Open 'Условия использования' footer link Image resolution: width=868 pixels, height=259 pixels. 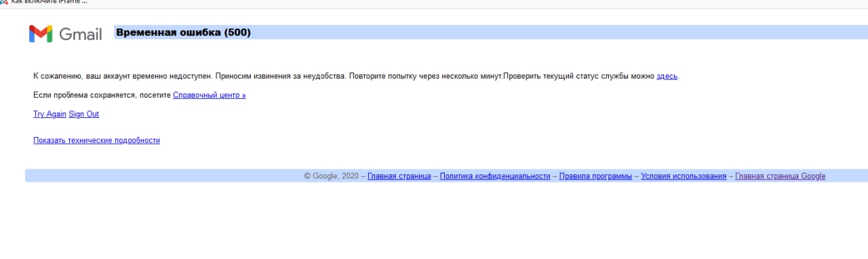click(684, 176)
